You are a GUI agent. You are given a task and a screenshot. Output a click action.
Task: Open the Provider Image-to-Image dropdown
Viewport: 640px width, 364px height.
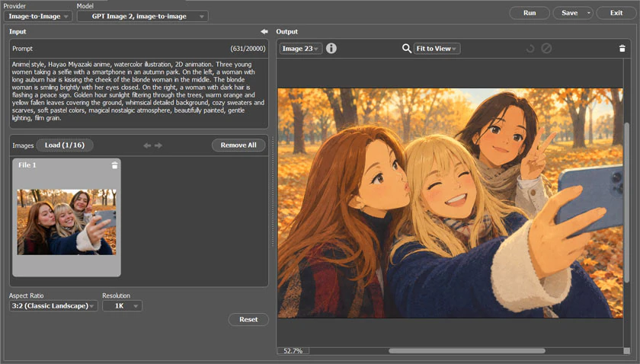(38, 16)
